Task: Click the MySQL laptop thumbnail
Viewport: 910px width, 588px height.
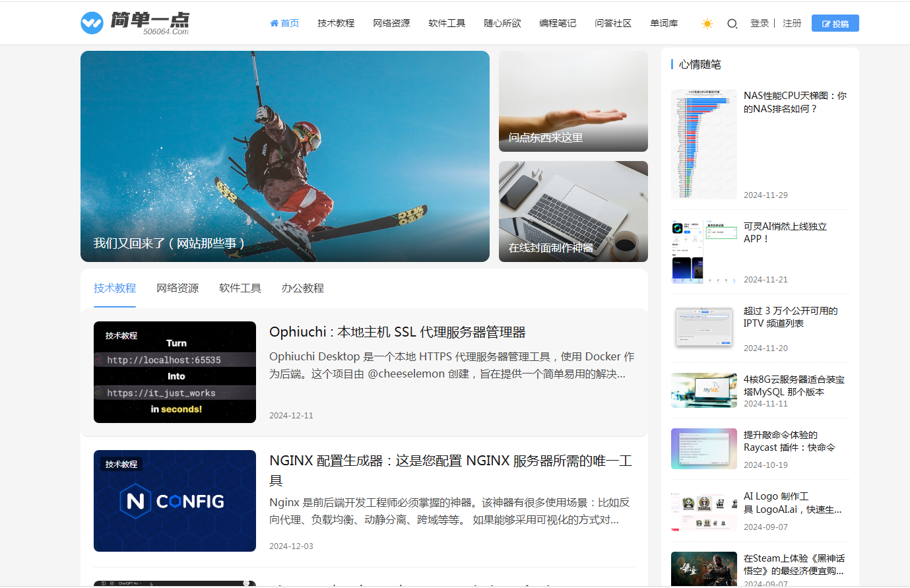Action: pyautogui.click(x=704, y=390)
